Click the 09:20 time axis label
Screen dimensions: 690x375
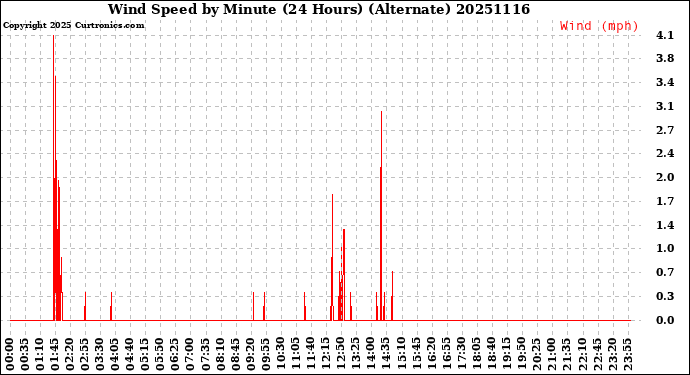tap(250, 355)
